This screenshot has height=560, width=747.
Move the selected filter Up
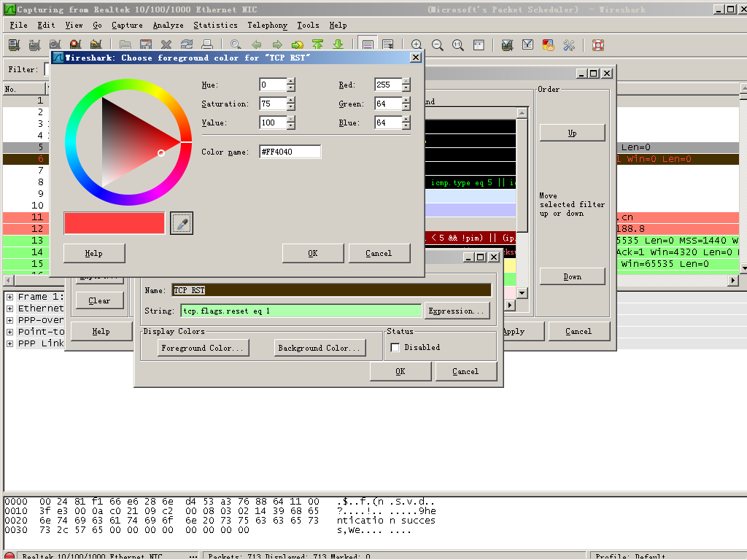click(x=572, y=133)
